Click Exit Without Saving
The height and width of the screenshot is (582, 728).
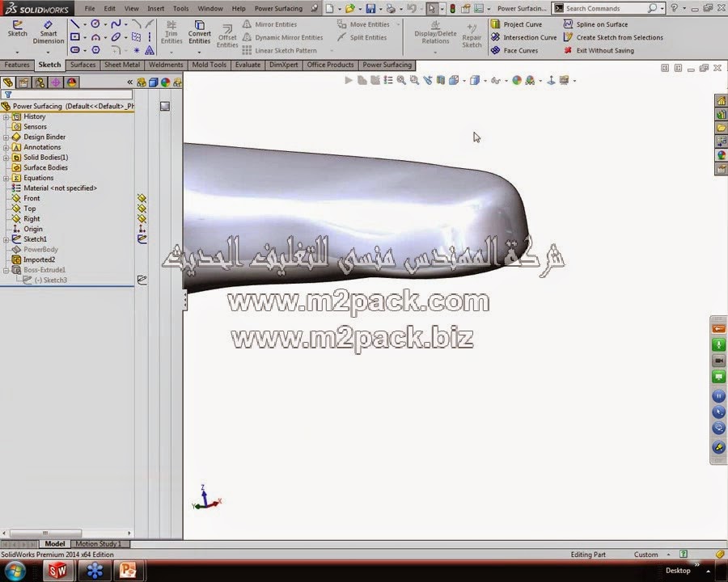599,50
